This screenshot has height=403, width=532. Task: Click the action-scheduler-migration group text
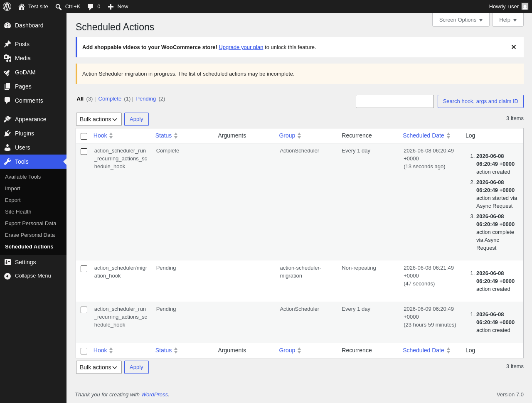(x=300, y=272)
